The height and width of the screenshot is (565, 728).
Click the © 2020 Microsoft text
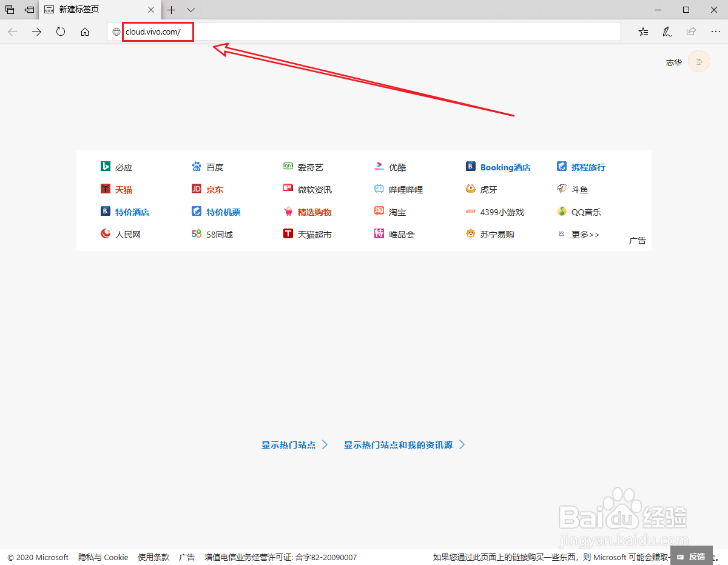click(38, 557)
